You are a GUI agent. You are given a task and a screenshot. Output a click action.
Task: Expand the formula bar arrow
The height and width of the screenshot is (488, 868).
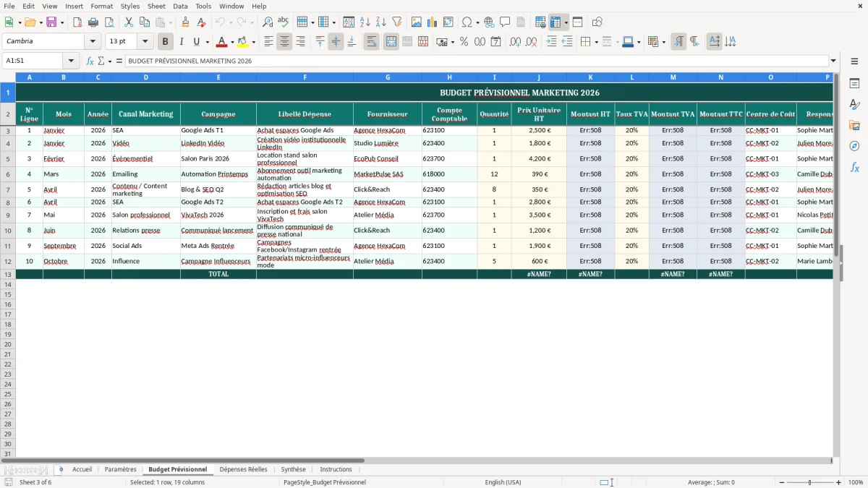[x=833, y=61]
